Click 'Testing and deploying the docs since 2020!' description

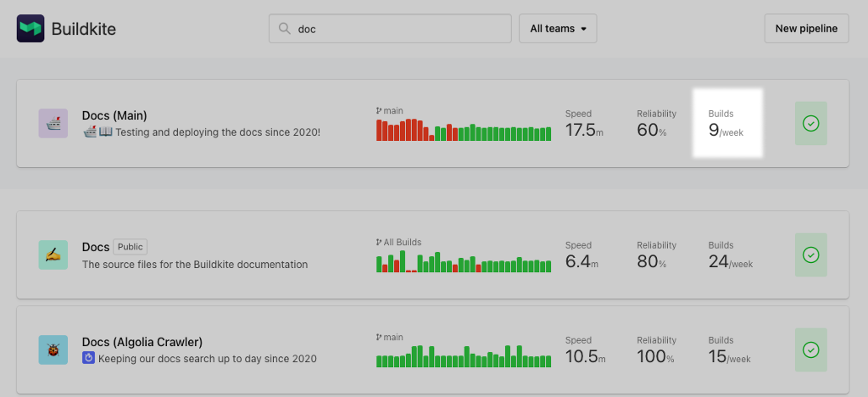tap(218, 132)
